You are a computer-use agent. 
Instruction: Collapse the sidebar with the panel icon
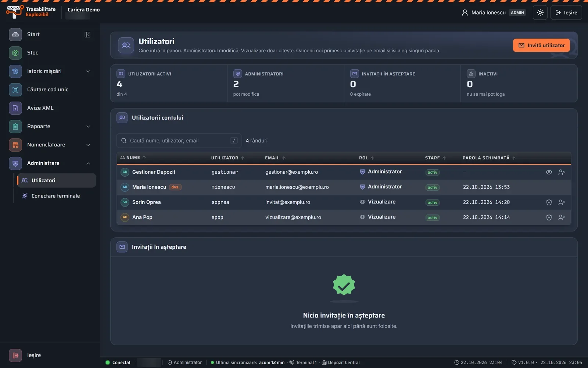click(87, 35)
